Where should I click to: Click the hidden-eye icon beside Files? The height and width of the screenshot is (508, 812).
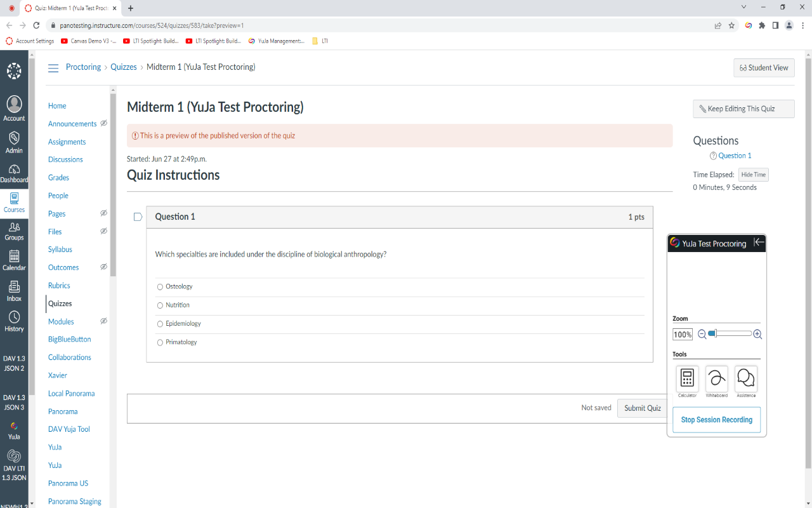point(103,231)
